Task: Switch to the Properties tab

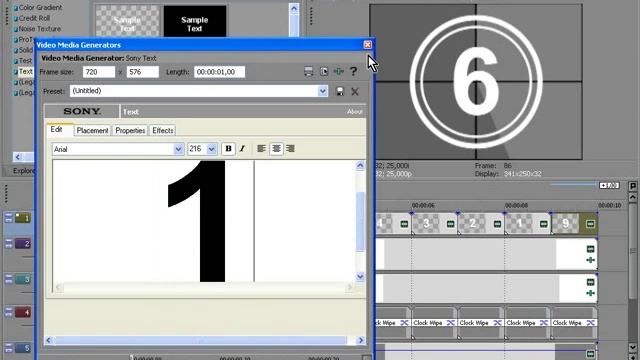Action: tap(130, 131)
